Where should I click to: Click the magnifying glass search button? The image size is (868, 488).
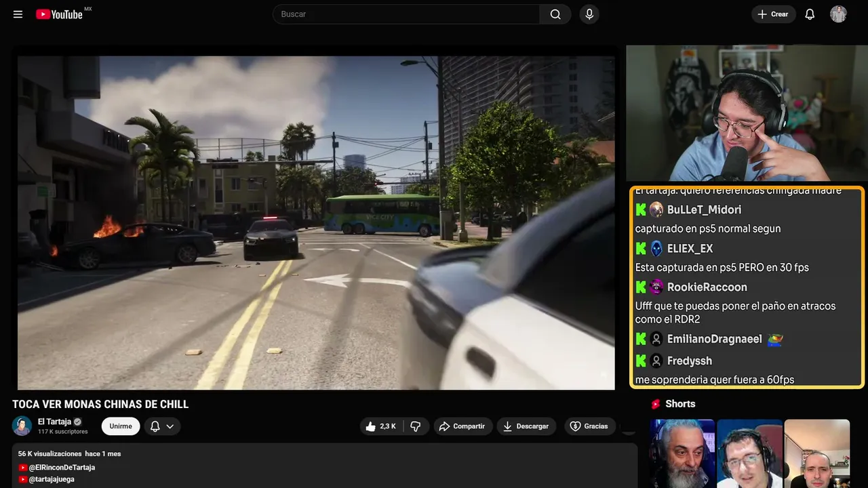coord(555,14)
